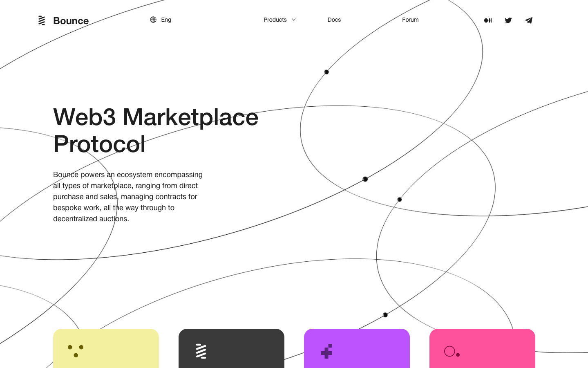
Task: Select the purple product card
Action: click(357, 348)
